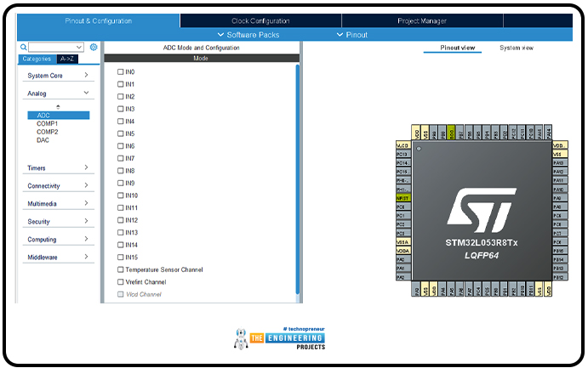Image resolution: width=588 pixels, height=368 pixels.
Task: Open the Software Packs dropdown
Action: coord(248,35)
